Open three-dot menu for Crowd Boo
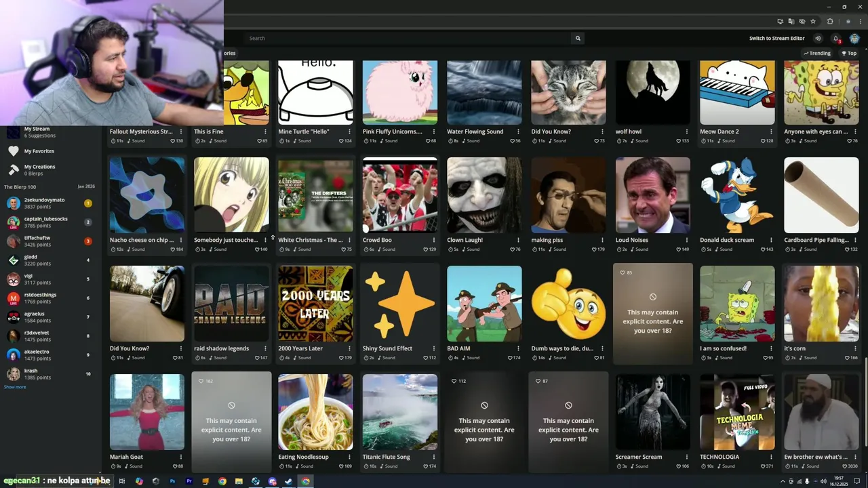Screen dimensions: 868x488 [434, 240]
